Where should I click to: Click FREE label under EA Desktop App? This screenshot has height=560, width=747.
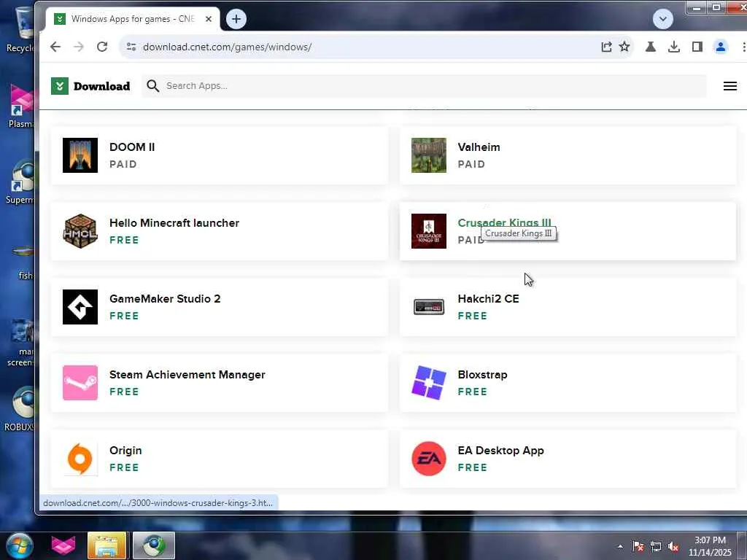click(x=472, y=467)
